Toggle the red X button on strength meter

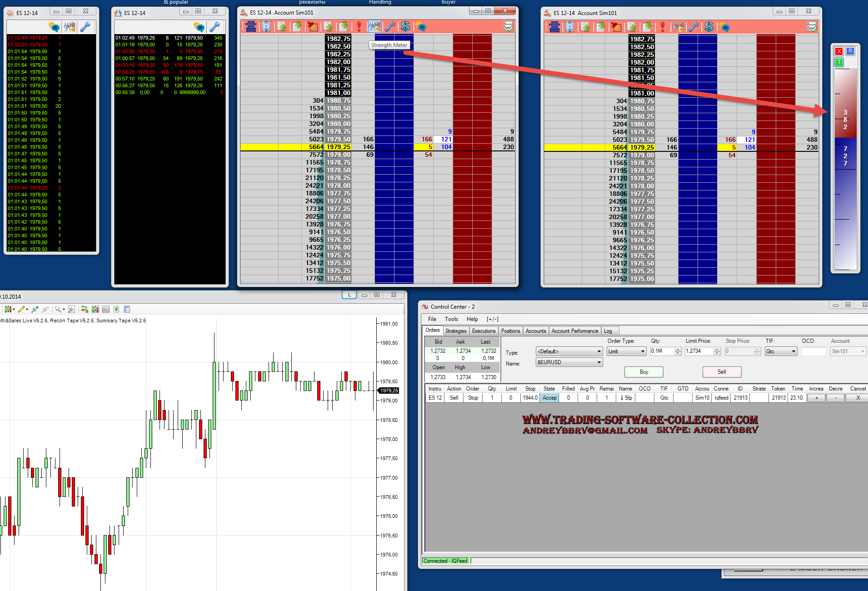(839, 51)
